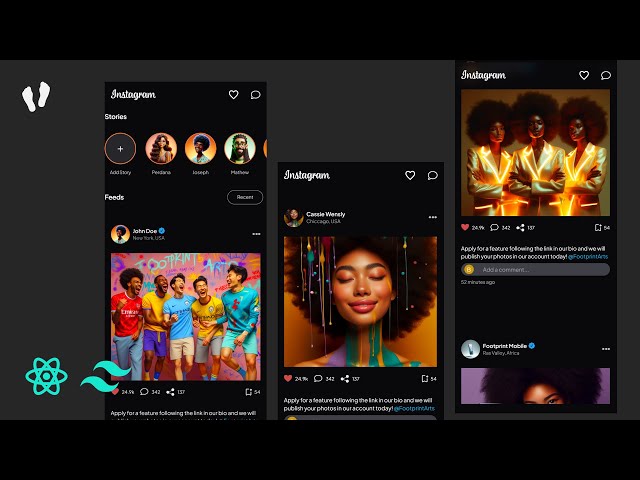Image resolution: width=640 pixels, height=480 pixels.
Task: Open comments icon under three women photo
Action: click(494, 227)
